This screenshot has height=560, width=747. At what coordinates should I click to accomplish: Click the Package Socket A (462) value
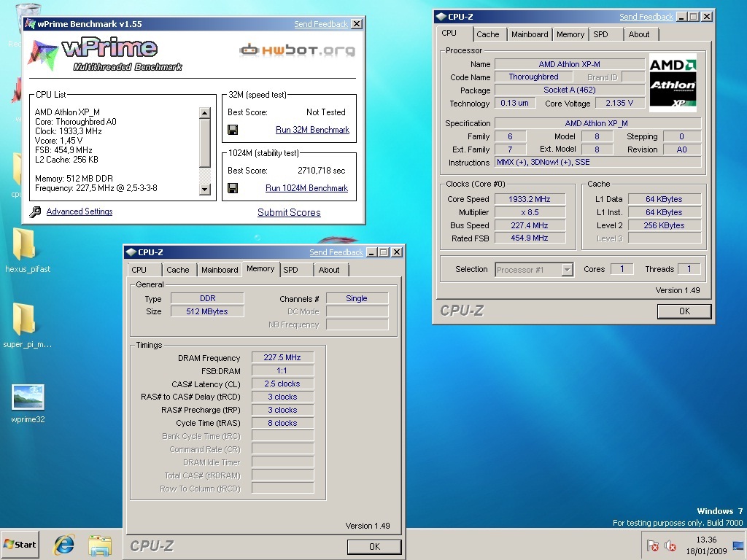569,90
